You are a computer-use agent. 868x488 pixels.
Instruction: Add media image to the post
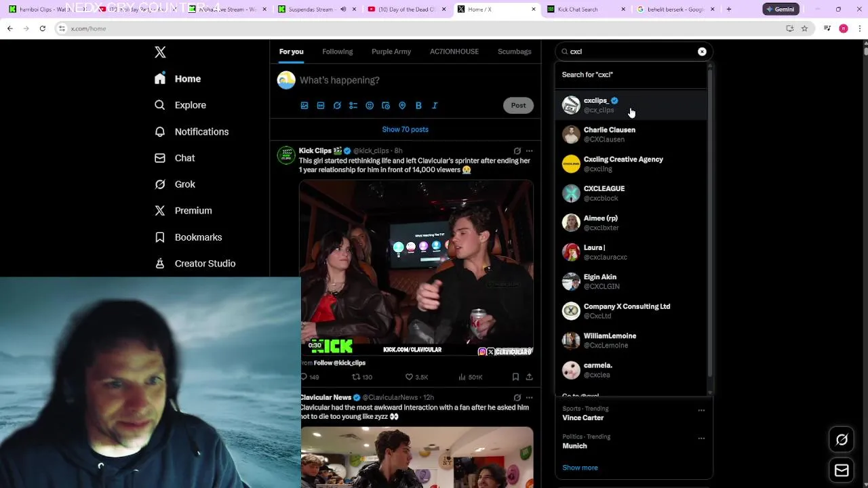[304, 106]
